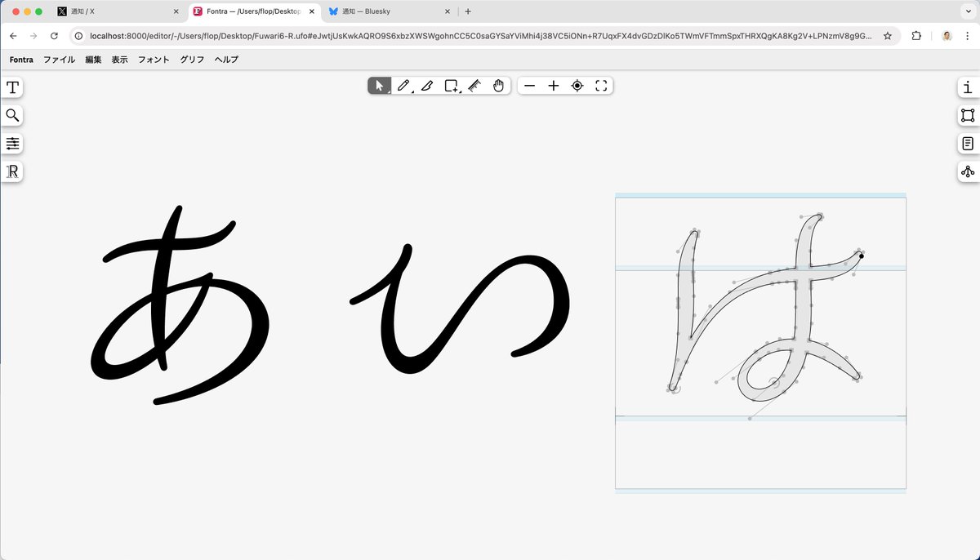The height and width of the screenshot is (560, 980).
Task: Open the ヘルプ menu
Action: tap(226, 60)
